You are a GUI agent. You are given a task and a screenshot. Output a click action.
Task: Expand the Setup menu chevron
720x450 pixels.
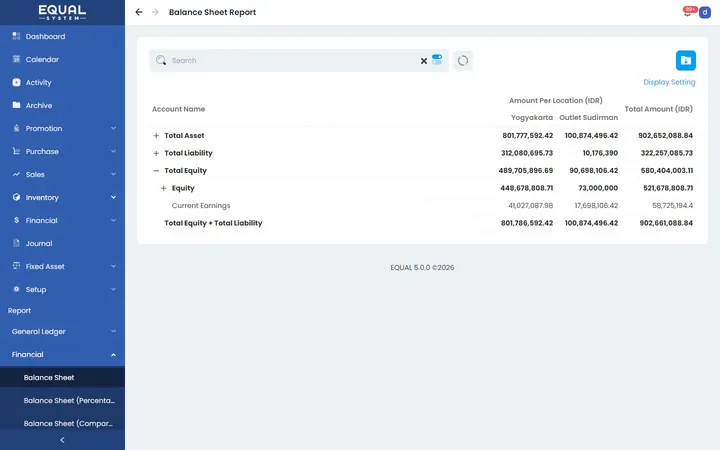coord(113,289)
